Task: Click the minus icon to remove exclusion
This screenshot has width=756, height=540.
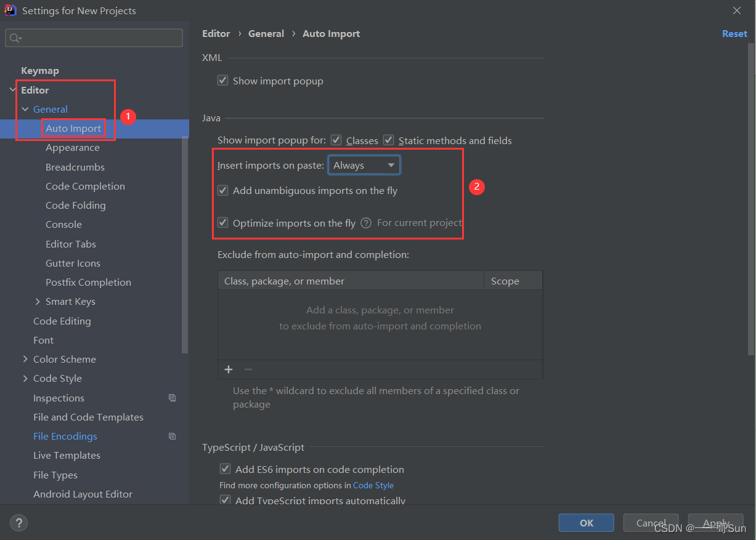Action: coord(248,369)
